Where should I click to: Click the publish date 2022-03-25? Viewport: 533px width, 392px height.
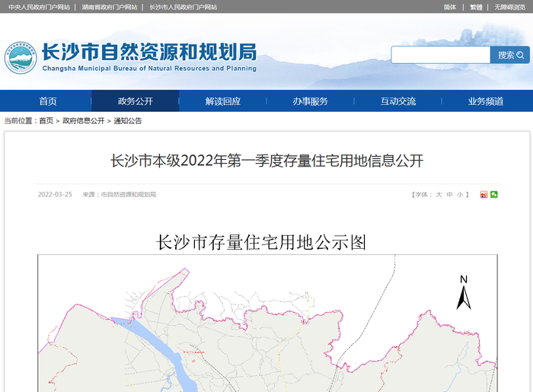[55, 195]
